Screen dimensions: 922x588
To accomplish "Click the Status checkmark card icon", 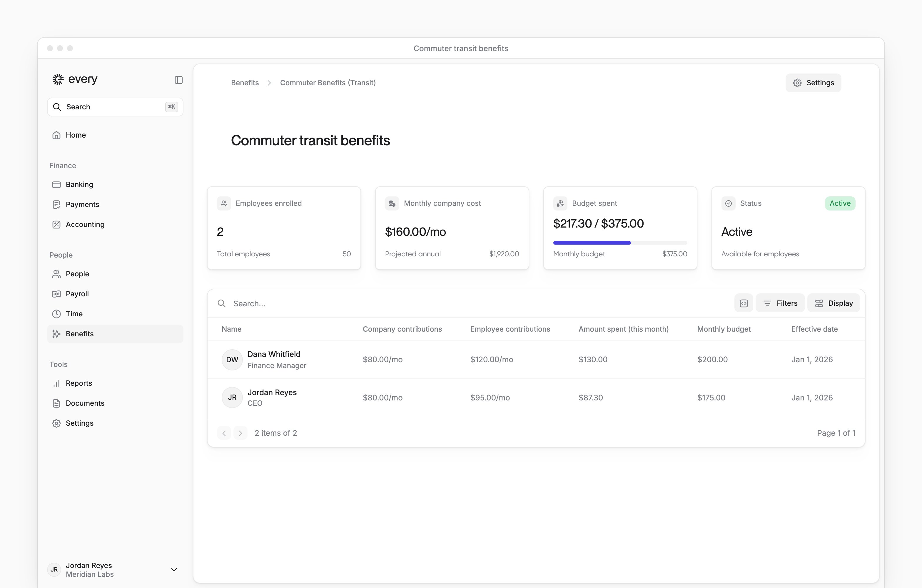I will [x=728, y=203].
